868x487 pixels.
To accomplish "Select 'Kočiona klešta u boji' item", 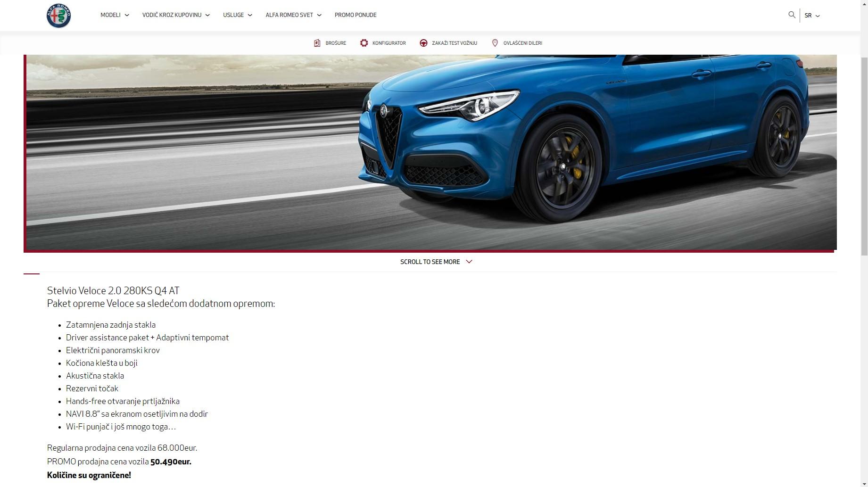I will pyautogui.click(x=102, y=363).
